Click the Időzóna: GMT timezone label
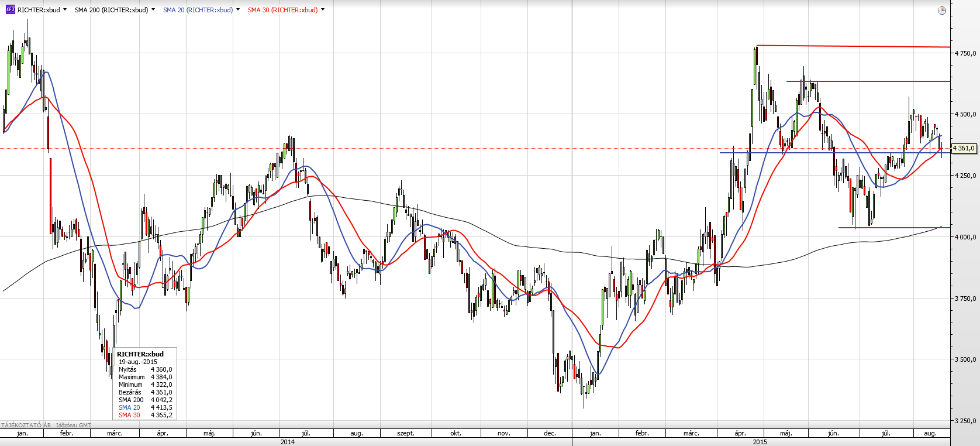The image size is (980, 446). 74,426
